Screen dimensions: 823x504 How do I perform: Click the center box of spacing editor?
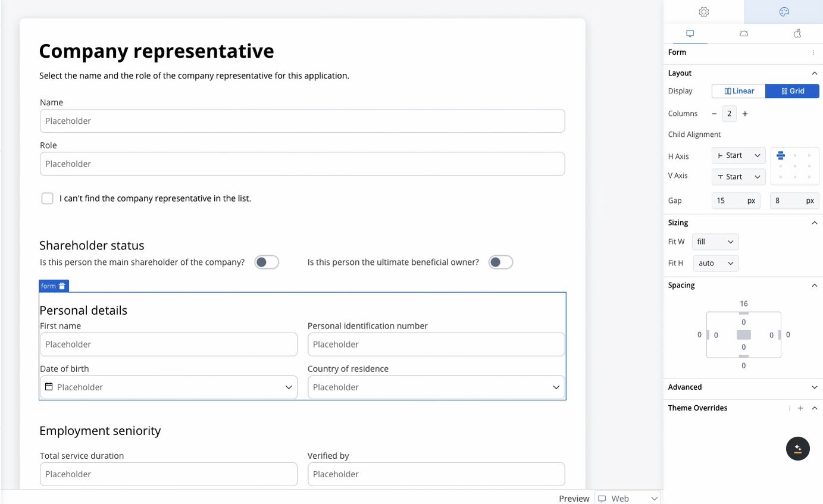744,335
